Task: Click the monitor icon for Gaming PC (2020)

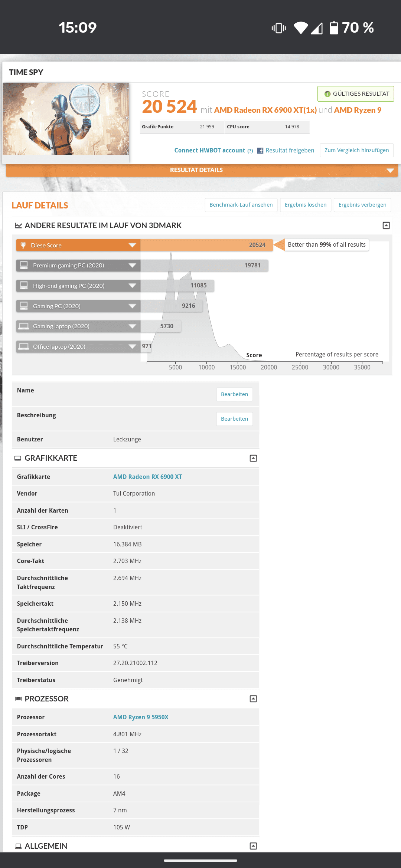Action: pyautogui.click(x=24, y=306)
